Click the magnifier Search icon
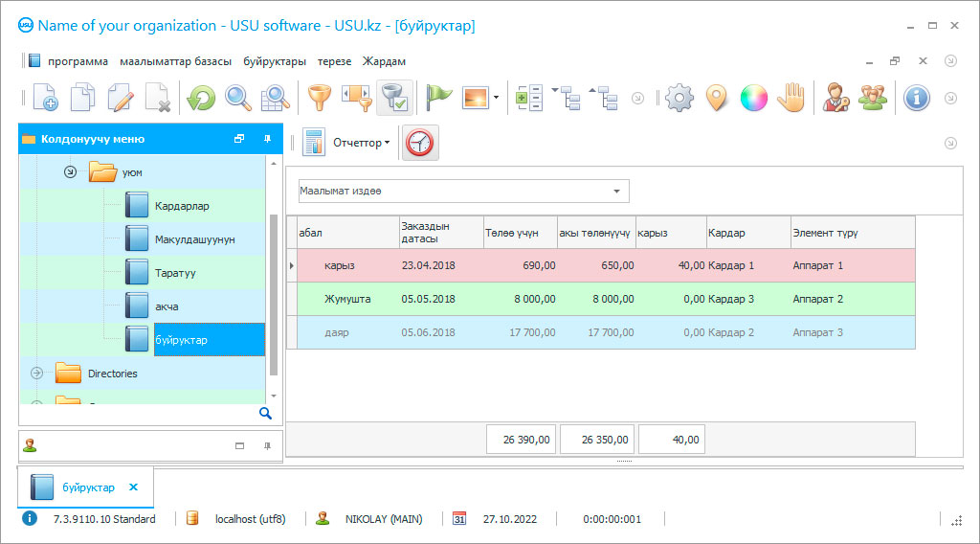The image size is (980, 544). 238,98
